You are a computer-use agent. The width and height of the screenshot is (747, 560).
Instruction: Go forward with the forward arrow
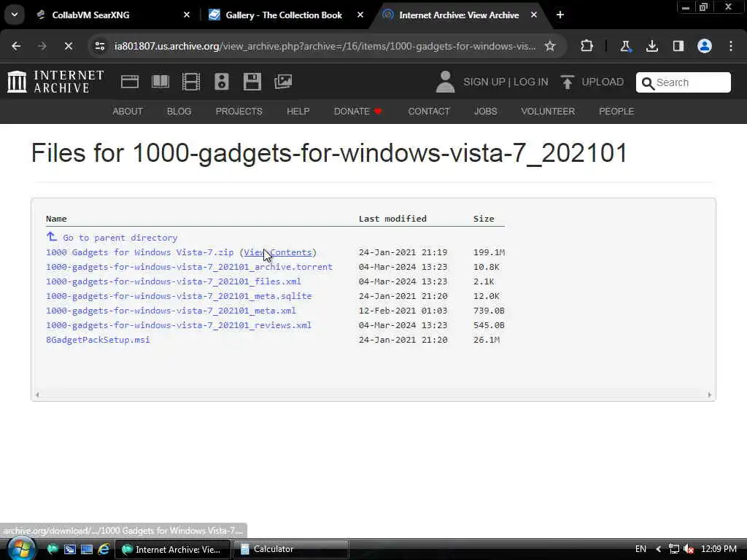click(42, 46)
